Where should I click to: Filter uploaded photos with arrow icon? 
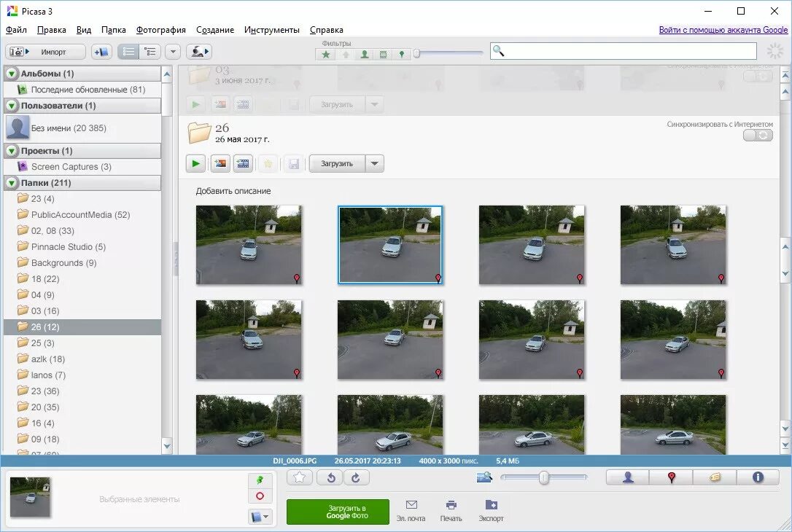pos(346,55)
